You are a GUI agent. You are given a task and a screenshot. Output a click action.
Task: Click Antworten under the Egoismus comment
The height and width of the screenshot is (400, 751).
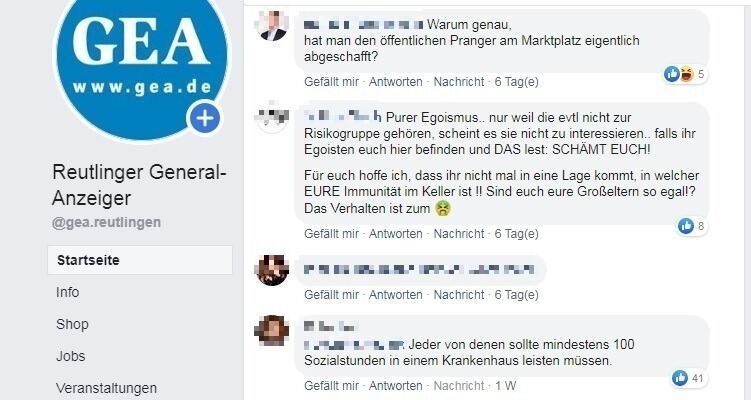point(396,234)
